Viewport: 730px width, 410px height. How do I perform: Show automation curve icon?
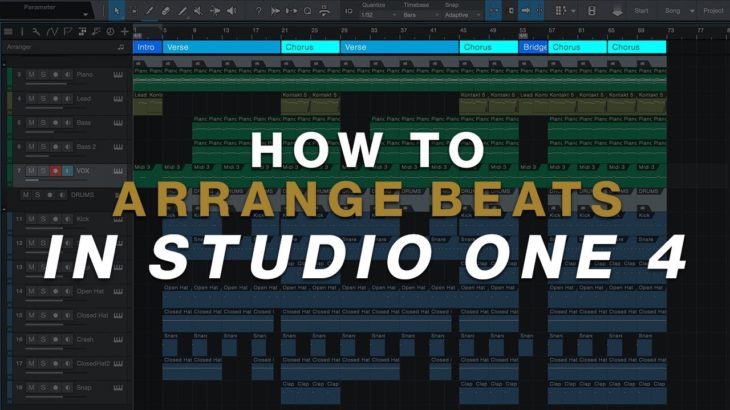[52, 32]
